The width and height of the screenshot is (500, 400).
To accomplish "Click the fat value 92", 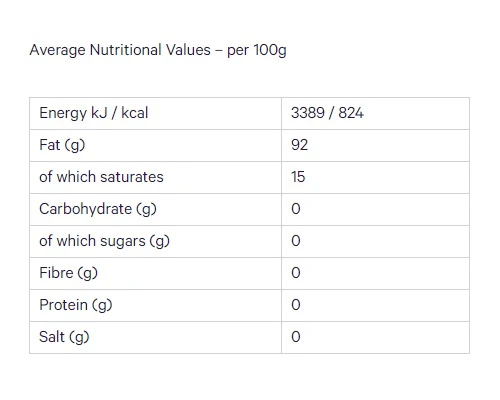I will pyautogui.click(x=299, y=145).
